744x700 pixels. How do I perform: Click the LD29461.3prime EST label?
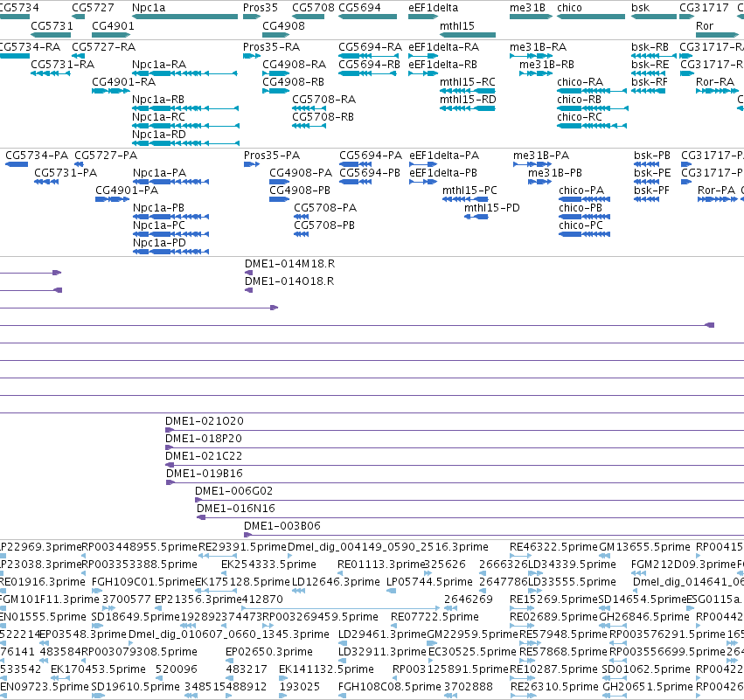point(382,634)
